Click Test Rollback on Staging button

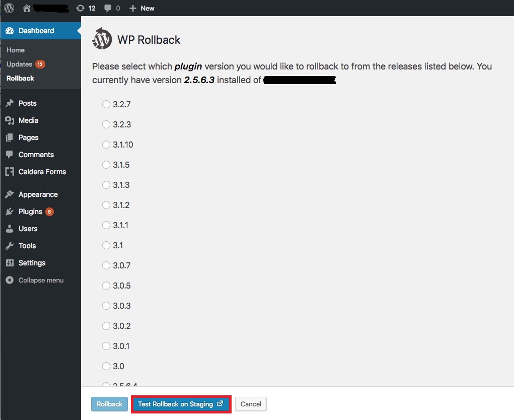[x=181, y=404]
